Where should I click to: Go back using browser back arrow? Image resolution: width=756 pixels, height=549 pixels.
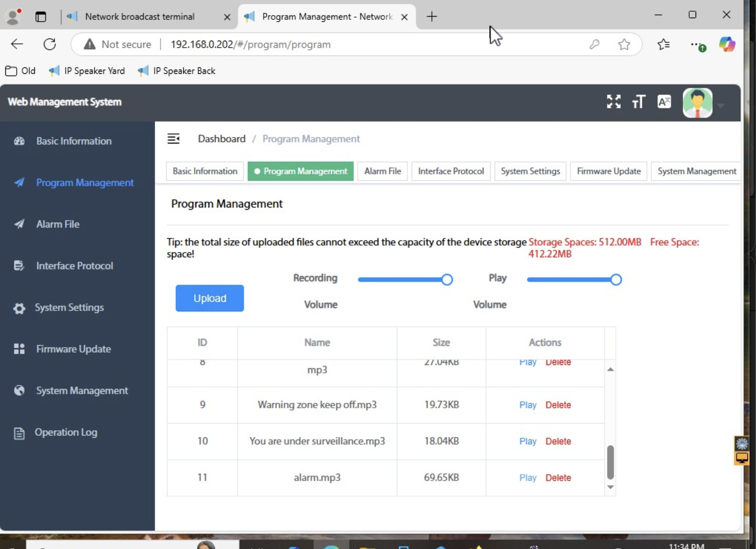[x=17, y=44]
